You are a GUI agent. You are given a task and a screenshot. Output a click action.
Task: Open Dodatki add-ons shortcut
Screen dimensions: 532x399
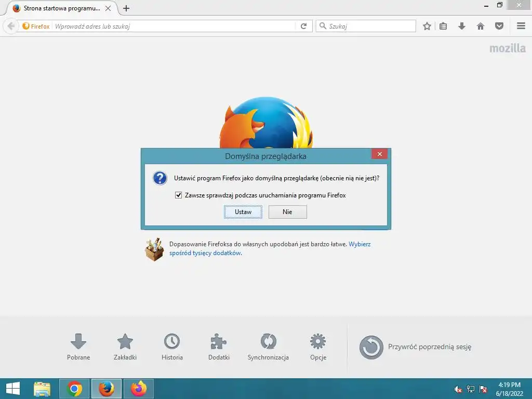point(219,347)
